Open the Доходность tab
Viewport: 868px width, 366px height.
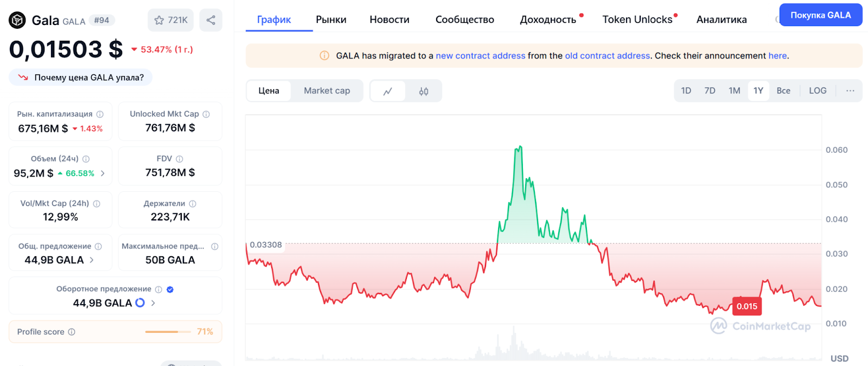[x=548, y=20]
